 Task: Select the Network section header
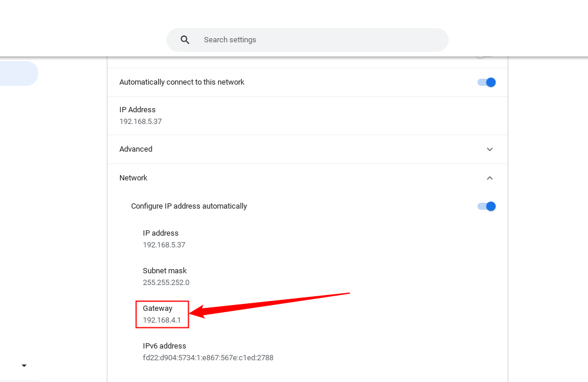tap(133, 177)
